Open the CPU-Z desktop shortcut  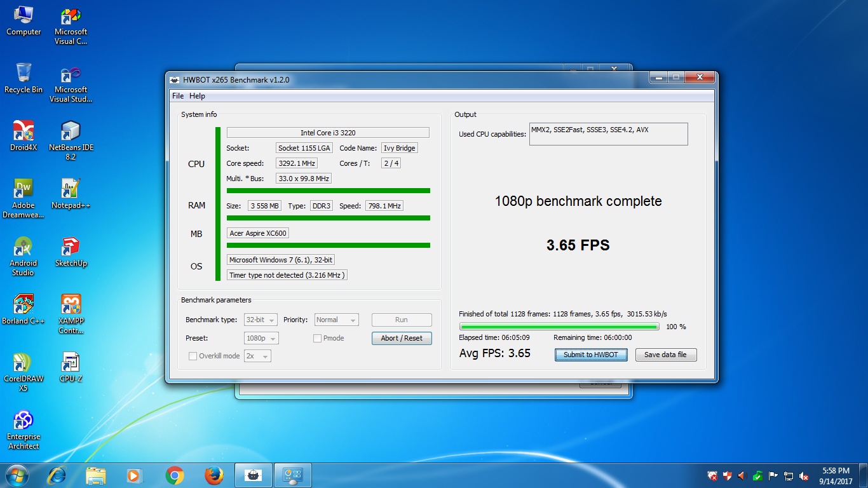[x=71, y=368]
